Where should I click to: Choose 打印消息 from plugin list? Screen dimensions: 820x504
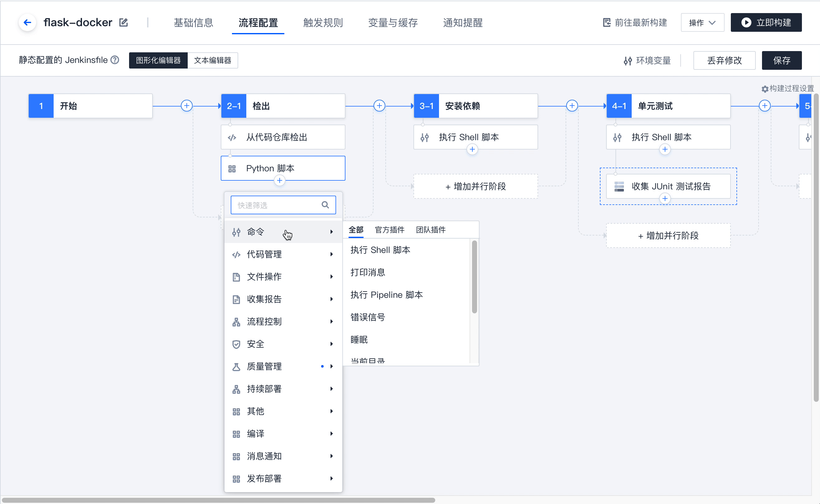(x=368, y=272)
